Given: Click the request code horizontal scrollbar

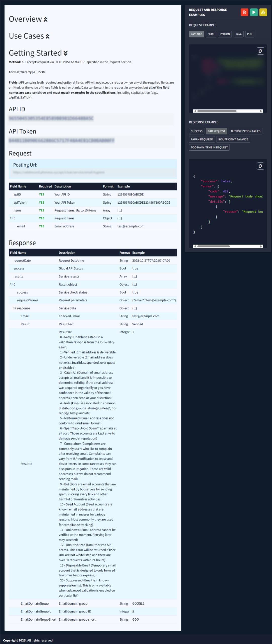Looking at the screenshot, I should point(216,111).
